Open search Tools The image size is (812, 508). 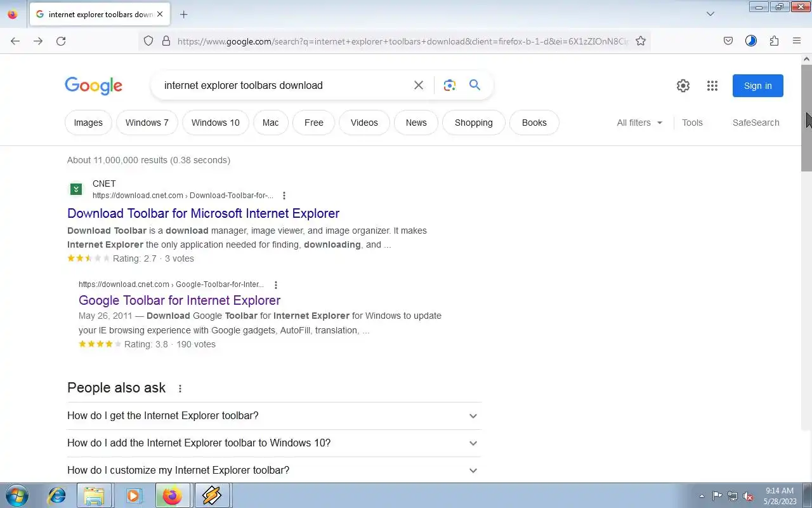[692, 123]
